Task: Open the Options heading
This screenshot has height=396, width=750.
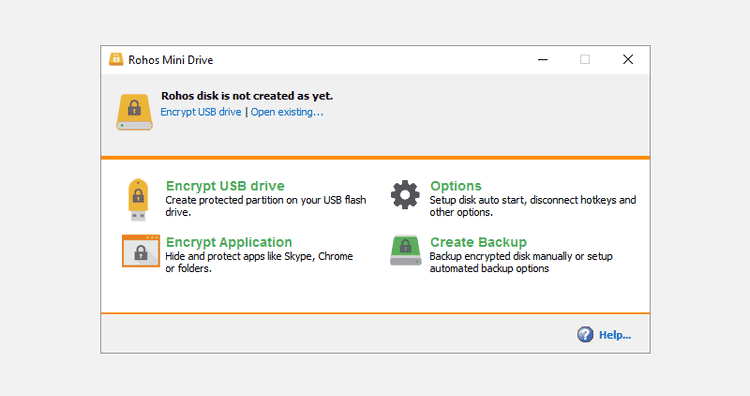Action: tap(456, 186)
